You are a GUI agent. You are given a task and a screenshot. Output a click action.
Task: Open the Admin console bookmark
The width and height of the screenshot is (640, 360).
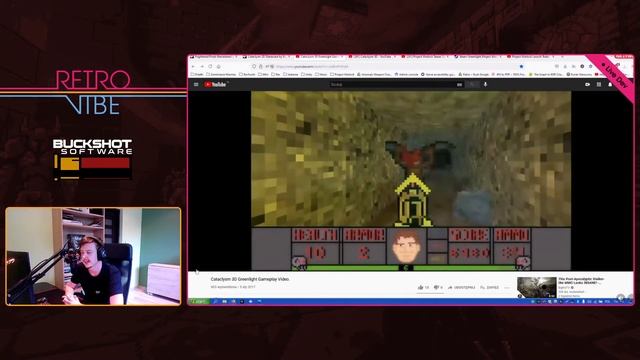[407, 75]
